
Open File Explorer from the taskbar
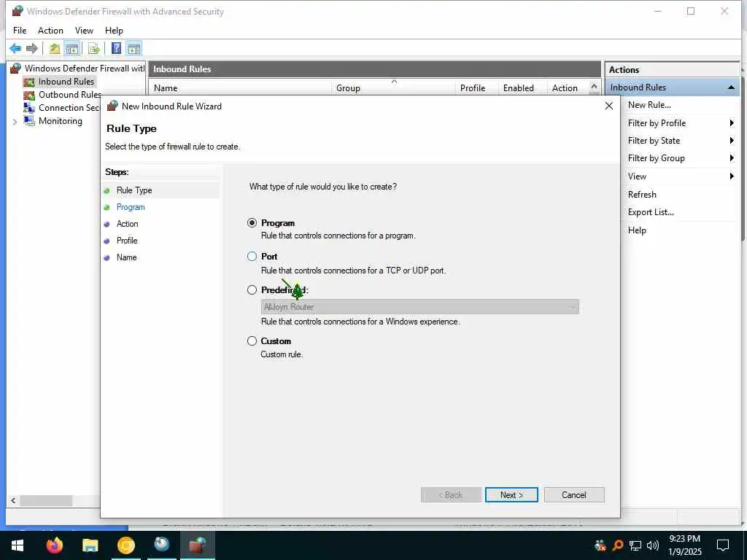[x=90, y=545]
